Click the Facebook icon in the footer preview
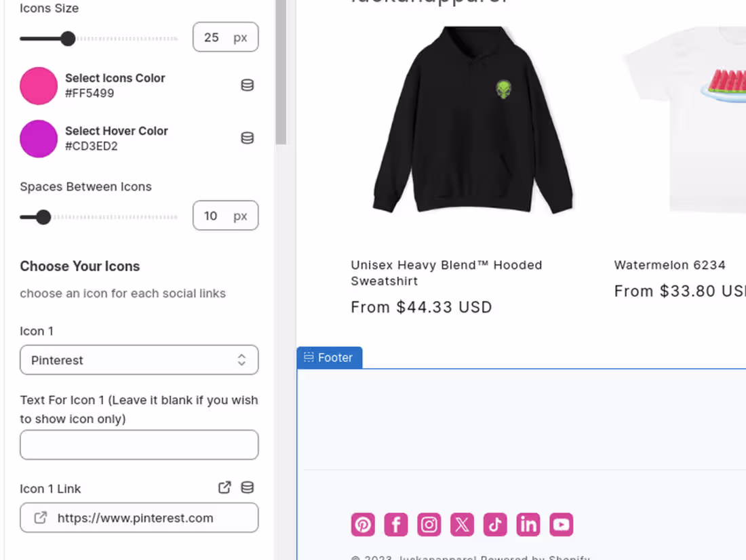This screenshot has width=746, height=560. click(396, 524)
